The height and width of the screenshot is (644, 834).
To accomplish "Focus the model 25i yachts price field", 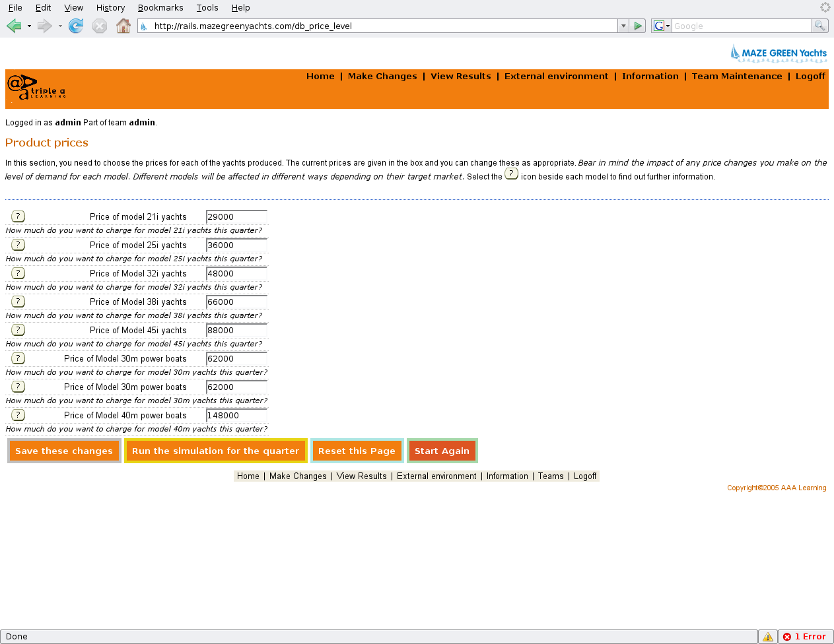I will tap(236, 245).
